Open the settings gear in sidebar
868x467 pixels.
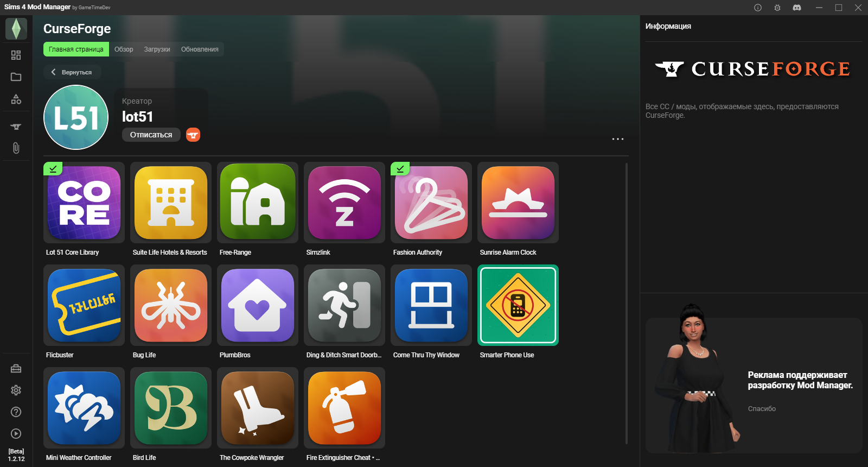tap(16, 390)
